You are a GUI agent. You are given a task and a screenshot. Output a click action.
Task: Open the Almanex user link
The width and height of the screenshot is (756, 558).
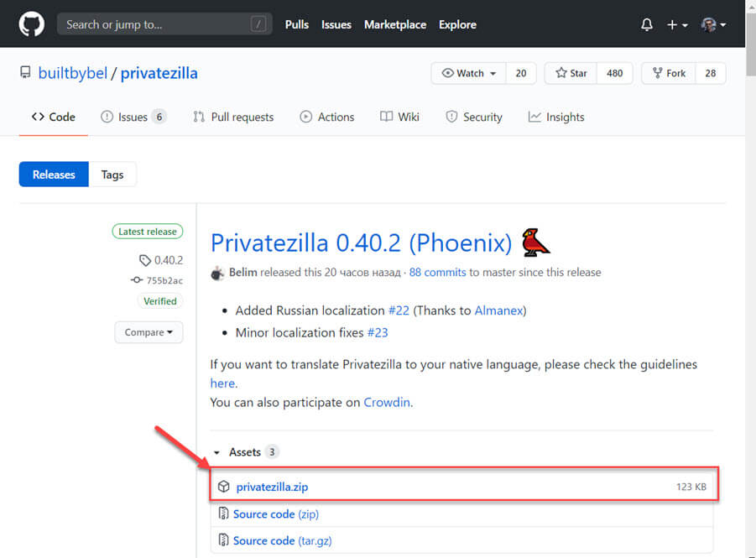click(x=498, y=310)
